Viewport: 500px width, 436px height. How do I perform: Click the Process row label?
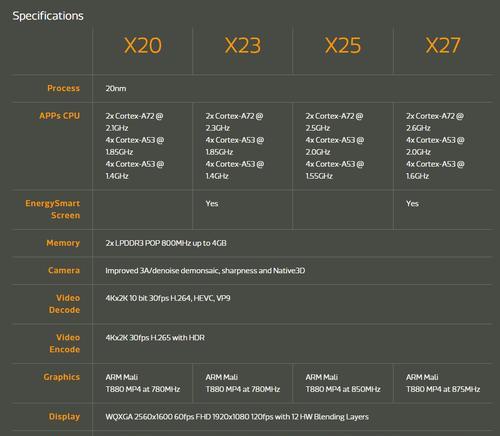tap(63, 88)
